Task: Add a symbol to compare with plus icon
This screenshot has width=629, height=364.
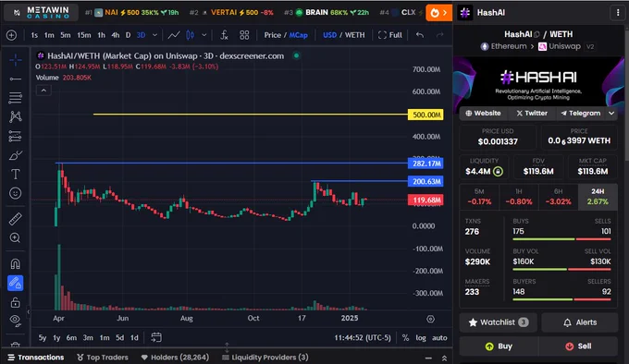Action: (x=12, y=35)
